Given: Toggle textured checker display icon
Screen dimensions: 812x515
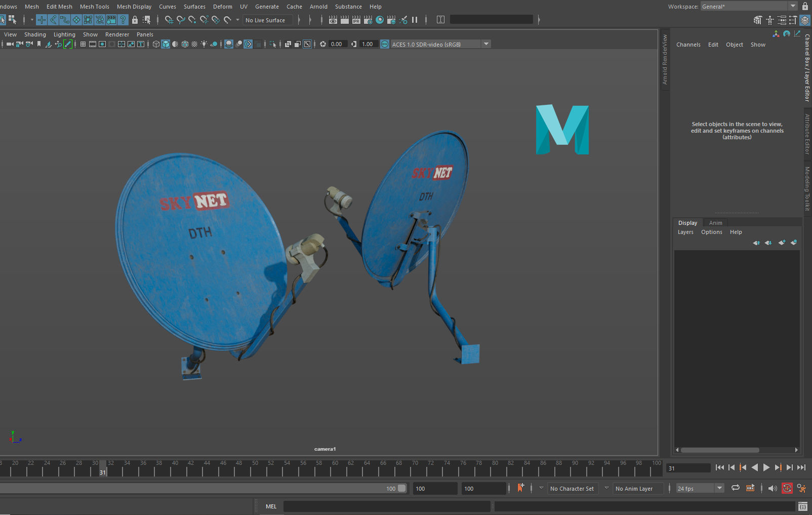Looking at the screenshot, I should coord(194,44).
